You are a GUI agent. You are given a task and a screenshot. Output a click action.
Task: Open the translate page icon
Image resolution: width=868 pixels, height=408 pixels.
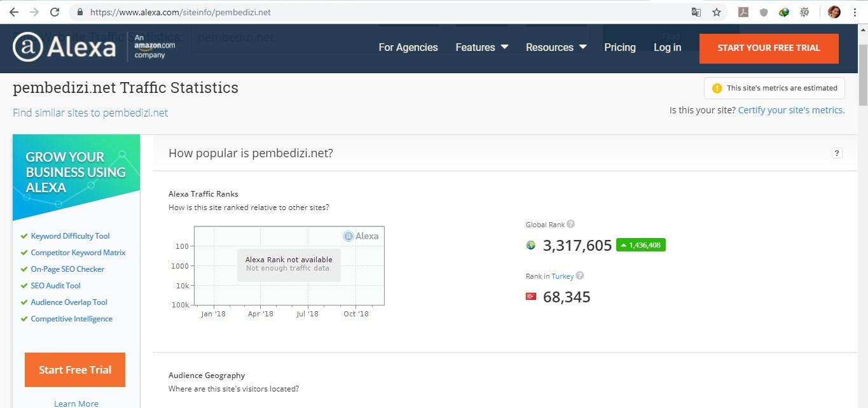click(x=696, y=12)
